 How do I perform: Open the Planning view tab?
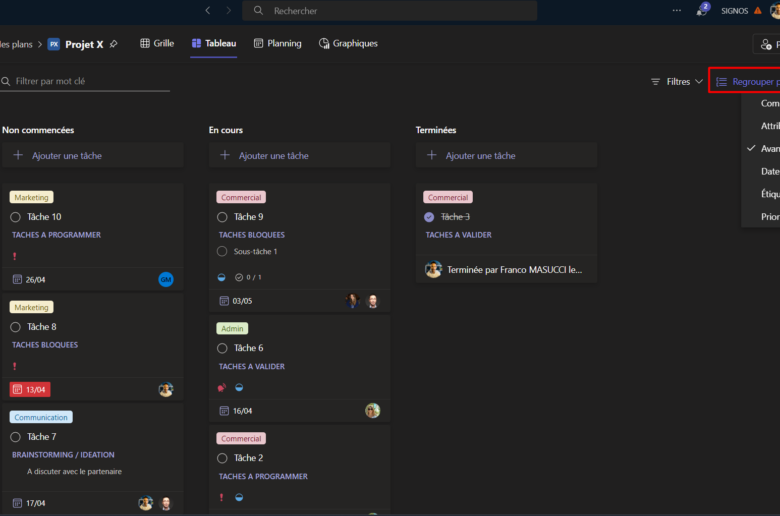tap(277, 44)
